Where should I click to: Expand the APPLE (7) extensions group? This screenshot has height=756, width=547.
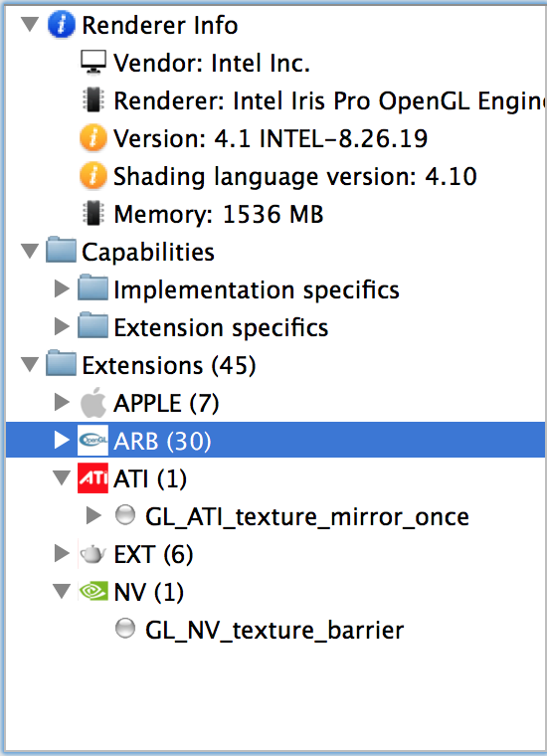click(x=62, y=402)
